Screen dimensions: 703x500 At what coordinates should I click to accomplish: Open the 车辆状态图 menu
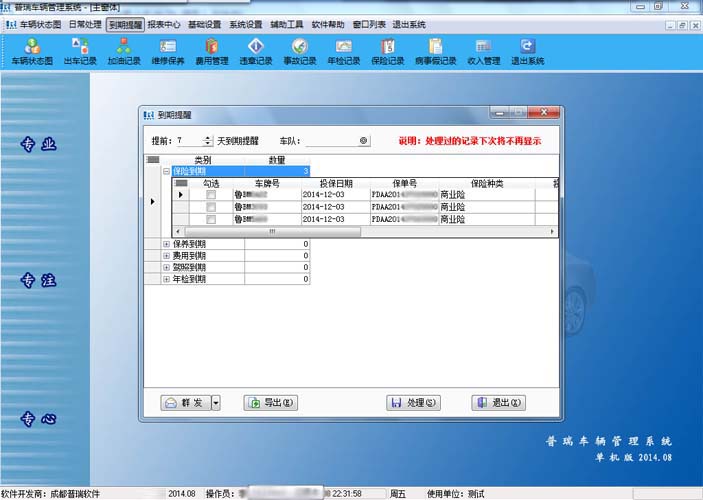pos(40,25)
